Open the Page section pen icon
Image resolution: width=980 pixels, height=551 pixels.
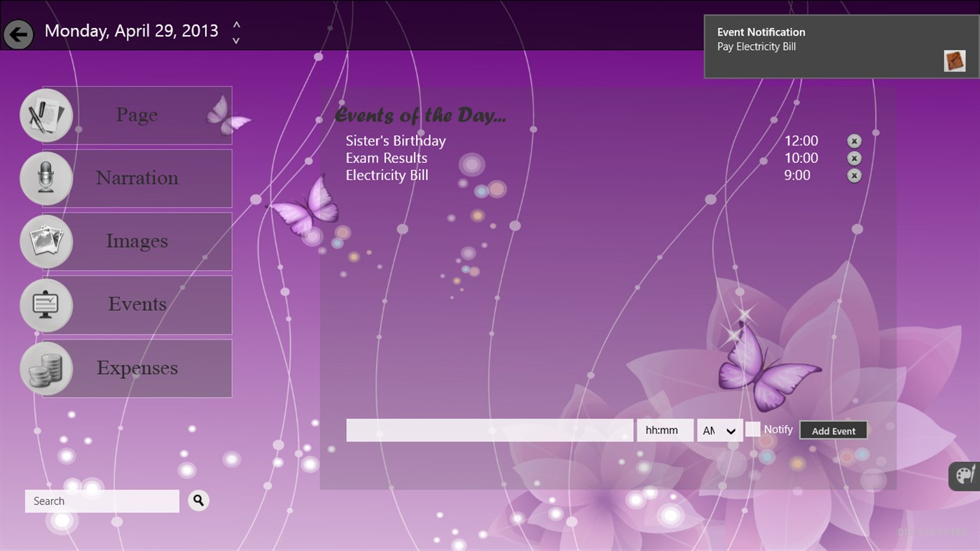click(46, 116)
